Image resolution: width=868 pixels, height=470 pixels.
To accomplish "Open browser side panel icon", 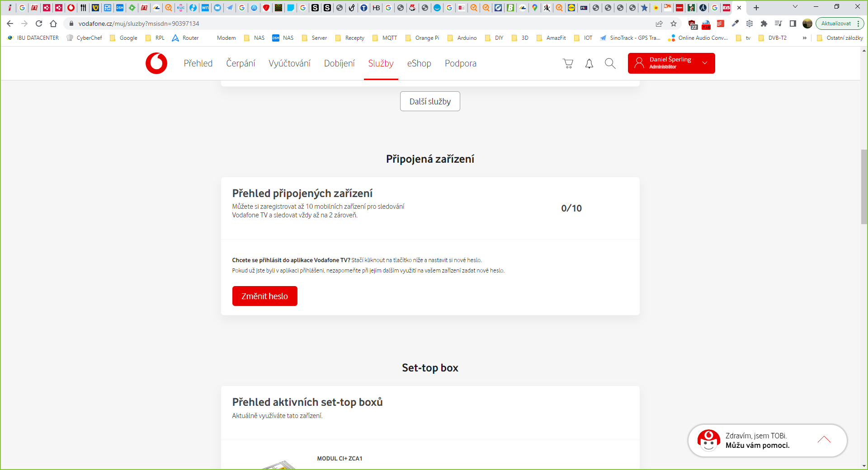I will (793, 23).
